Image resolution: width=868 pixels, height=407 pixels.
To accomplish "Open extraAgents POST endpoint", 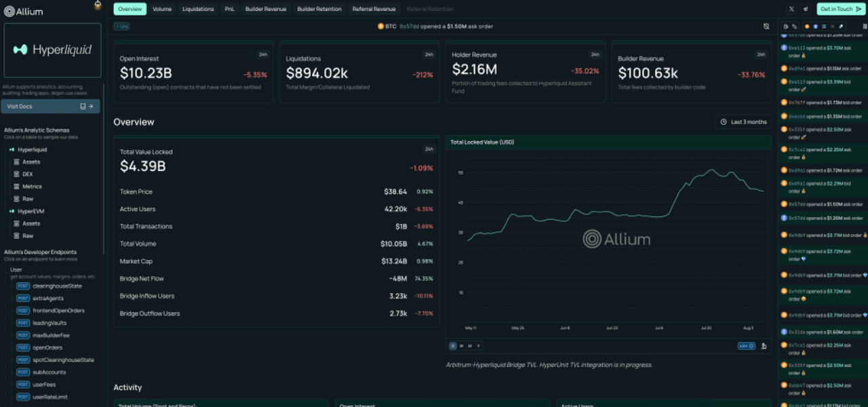I will point(48,298).
